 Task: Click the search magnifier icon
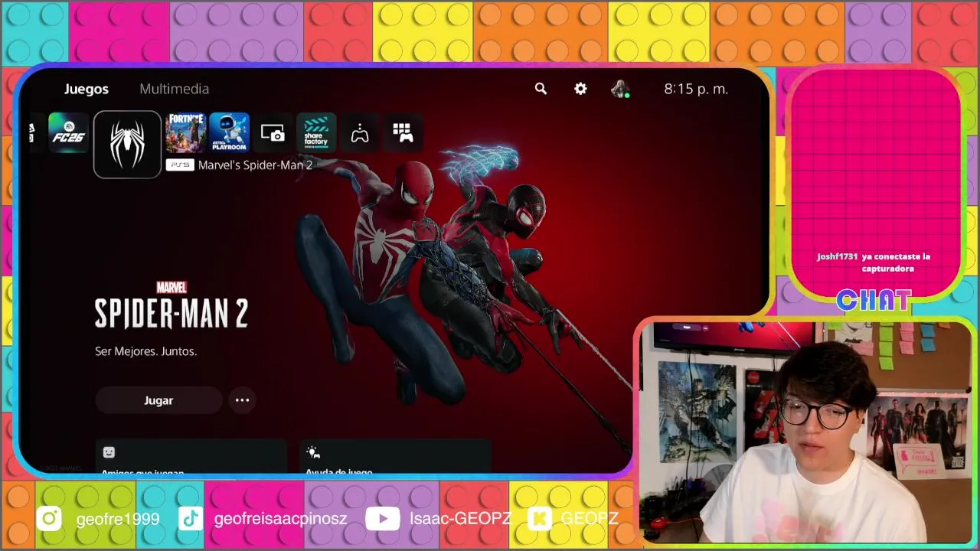point(541,89)
